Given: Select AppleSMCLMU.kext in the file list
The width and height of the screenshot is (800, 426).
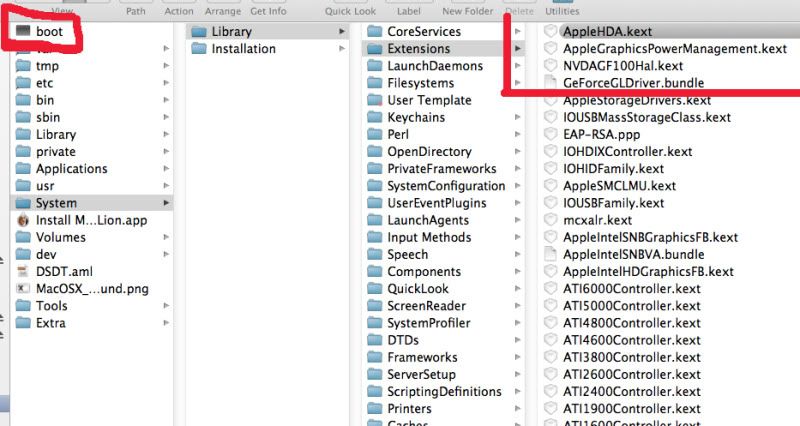Looking at the screenshot, I should 619,186.
